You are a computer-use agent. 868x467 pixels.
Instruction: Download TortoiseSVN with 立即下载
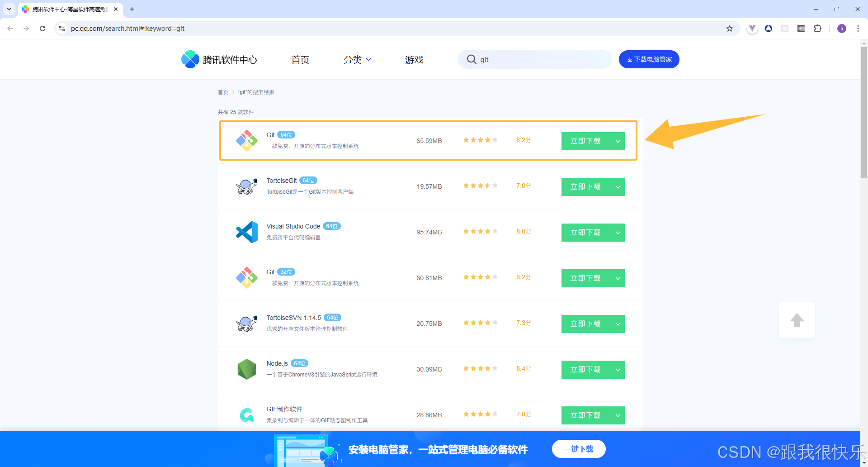tap(586, 324)
